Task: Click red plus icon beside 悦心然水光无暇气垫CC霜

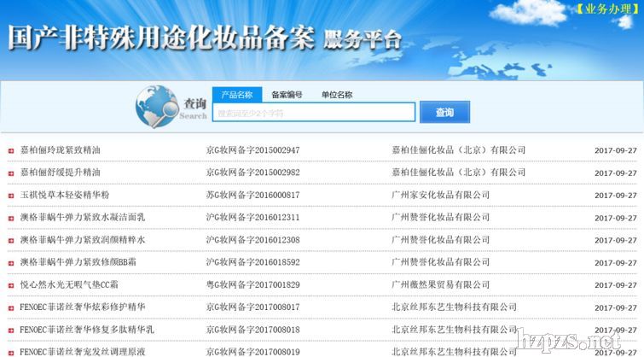Action: 10,285
